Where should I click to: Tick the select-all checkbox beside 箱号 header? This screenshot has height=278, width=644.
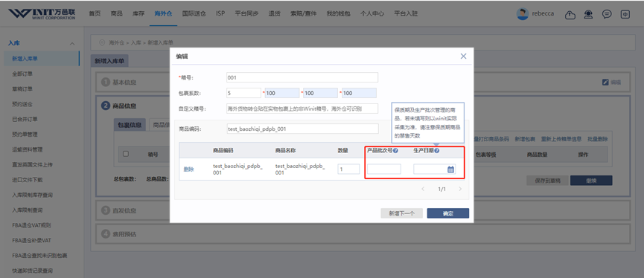click(126, 154)
